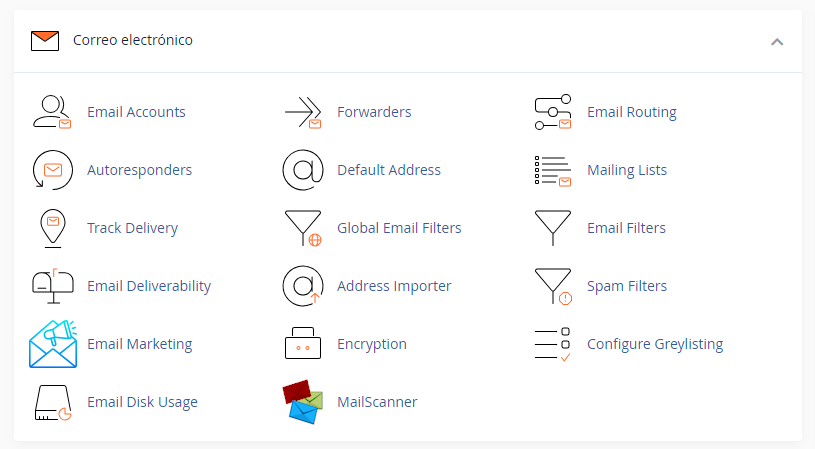Screen dimensions: 815x449
Task: Click the Spam Filters funnel icon
Action: pos(553,286)
